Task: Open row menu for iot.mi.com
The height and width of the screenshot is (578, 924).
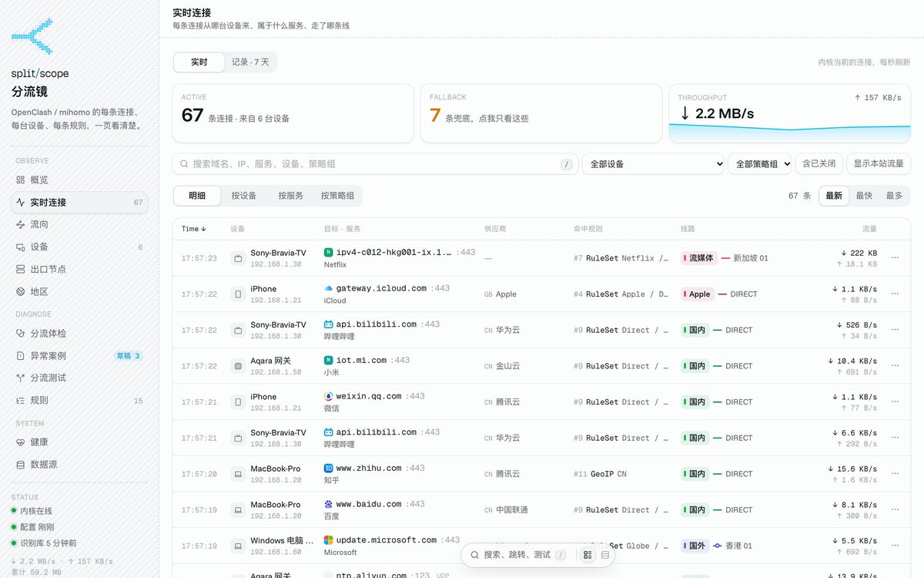Action: point(895,366)
